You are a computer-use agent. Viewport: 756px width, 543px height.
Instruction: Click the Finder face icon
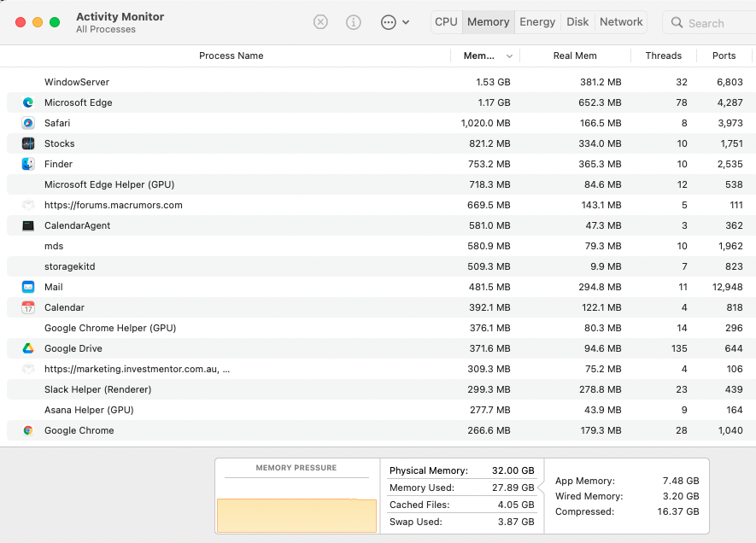(28, 164)
